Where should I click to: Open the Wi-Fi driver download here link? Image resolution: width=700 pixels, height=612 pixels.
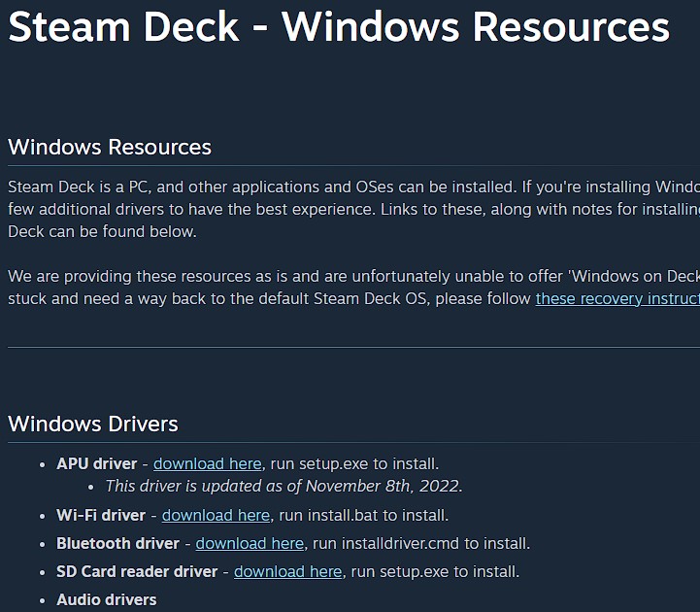point(216,515)
